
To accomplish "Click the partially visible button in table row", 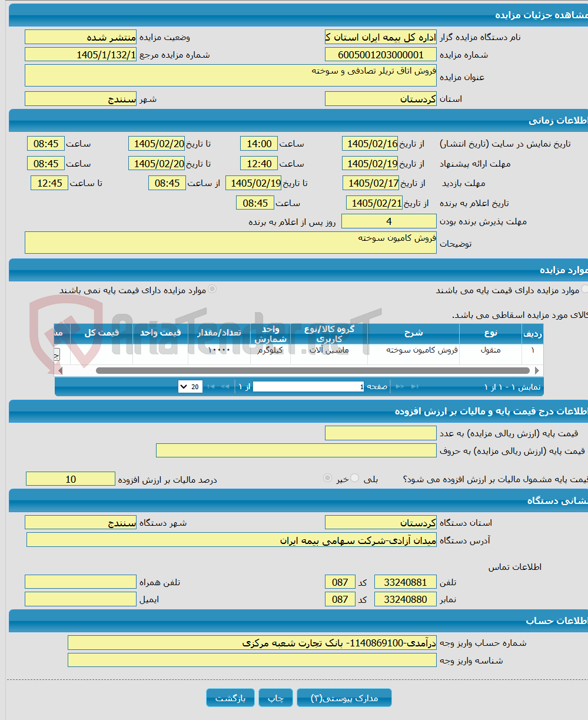I will (57, 354).
